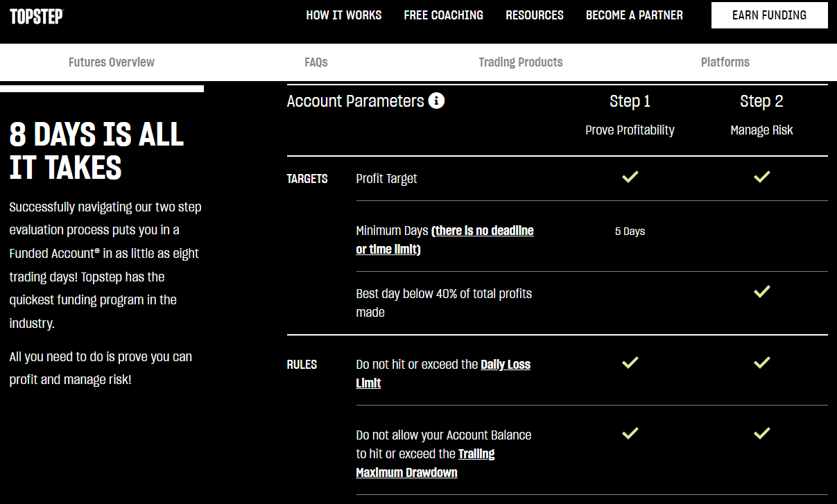Viewport: 837px width, 504px height.
Task: Click 'All you need to do is prove' paragraph
Action: click(x=101, y=368)
